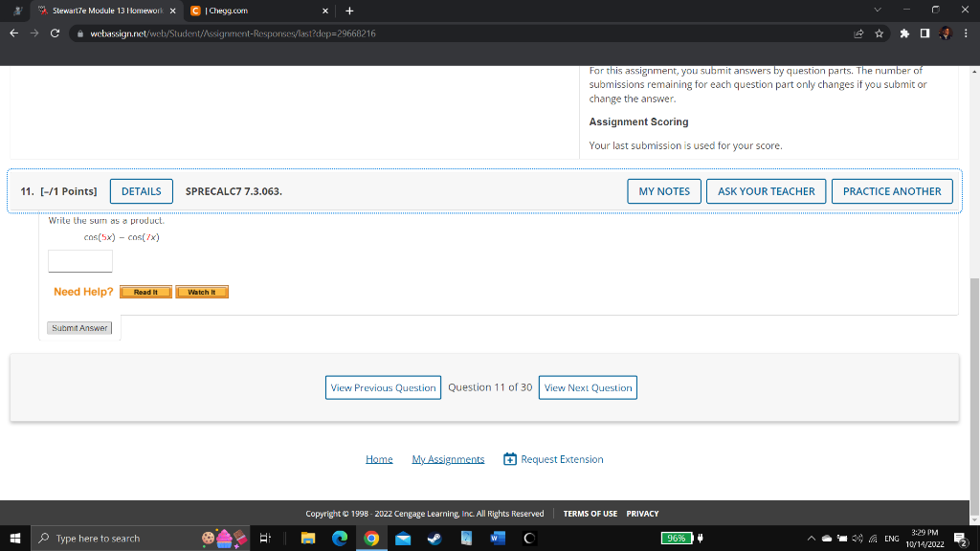Screen dimensions: 980x551
Task: Close the Stewart7e Module 13 Homework tab
Action: pos(173,11)
